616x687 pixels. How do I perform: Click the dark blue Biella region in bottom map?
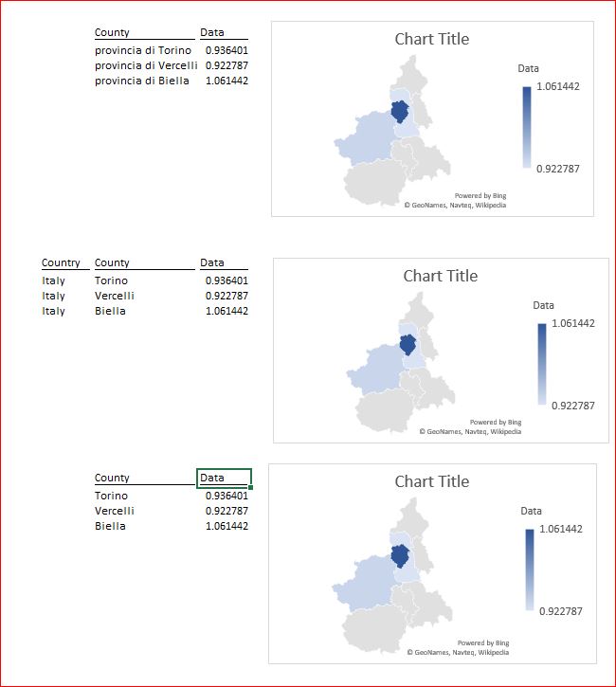(400, 556)
